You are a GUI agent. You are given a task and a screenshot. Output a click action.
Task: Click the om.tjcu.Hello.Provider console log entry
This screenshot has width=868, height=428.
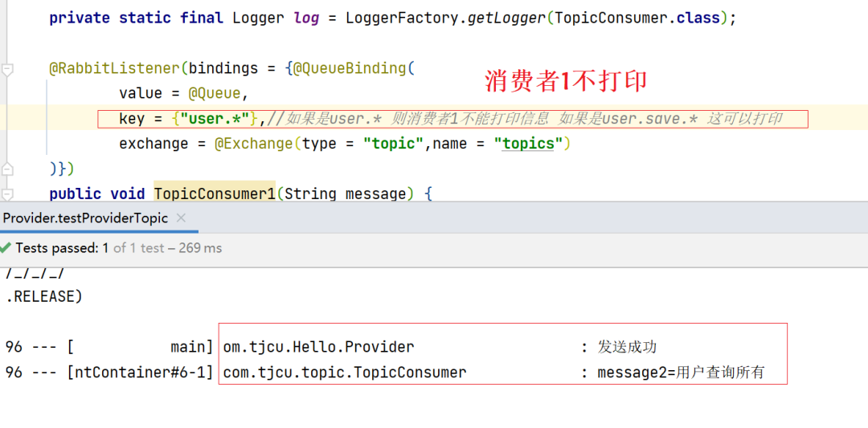pyautogui.click(x=318, y=347)
